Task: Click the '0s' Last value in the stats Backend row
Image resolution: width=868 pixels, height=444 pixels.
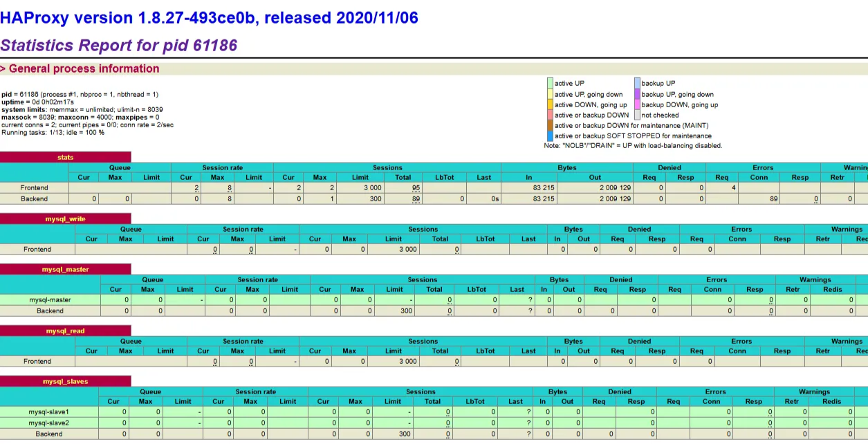Action: click(x=495, y=198)
